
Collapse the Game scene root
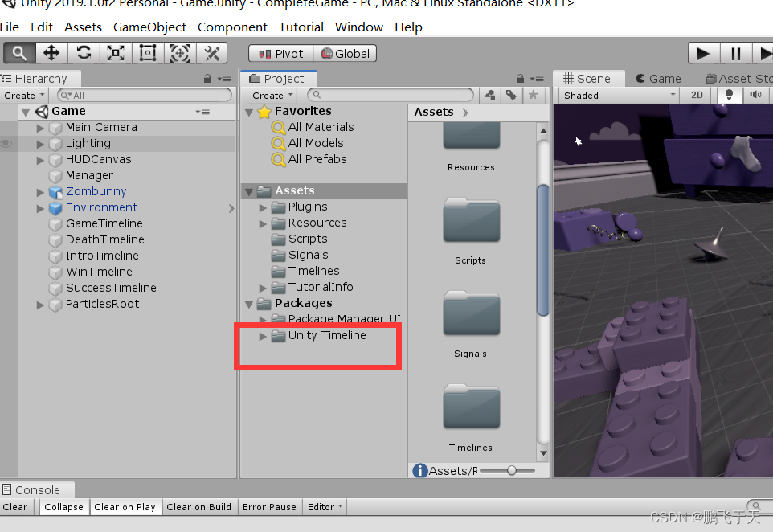pos(26,113)
